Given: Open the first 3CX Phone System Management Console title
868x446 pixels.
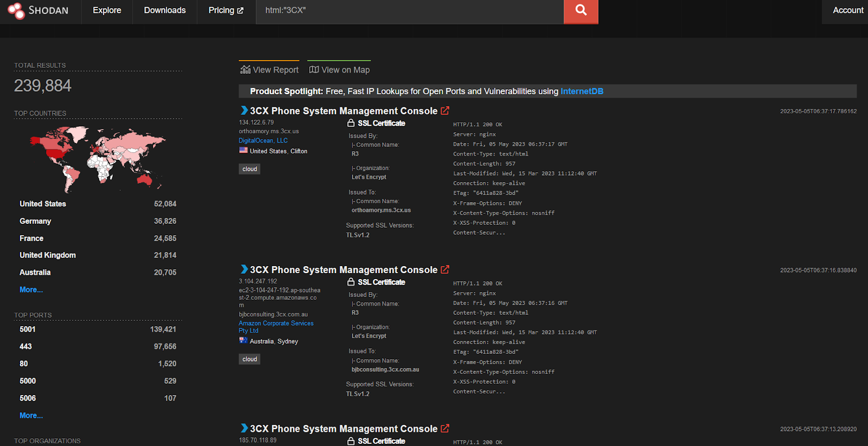Looking at the screenshot, I should (x=343, y=111).
